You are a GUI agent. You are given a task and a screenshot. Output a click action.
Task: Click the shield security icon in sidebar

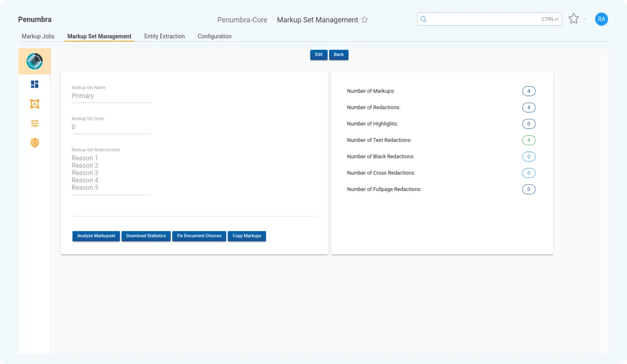34,143
